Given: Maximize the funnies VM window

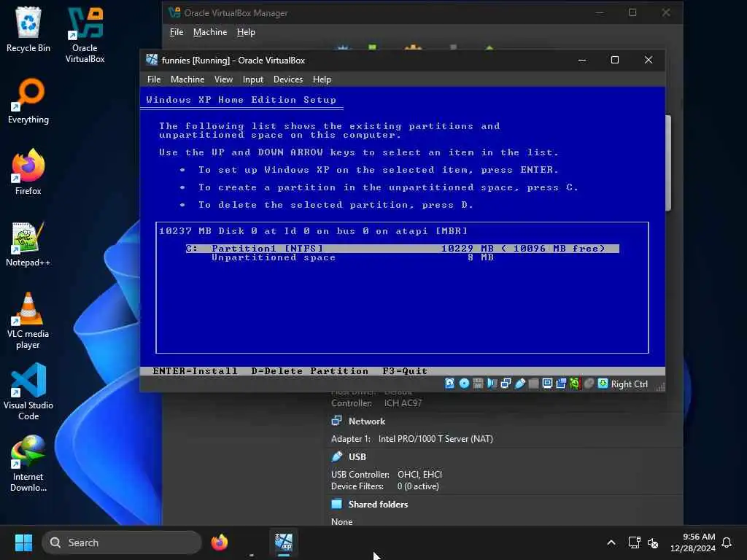Looking at the screenshot, I should pyautogui.click(x=615, y=60).
